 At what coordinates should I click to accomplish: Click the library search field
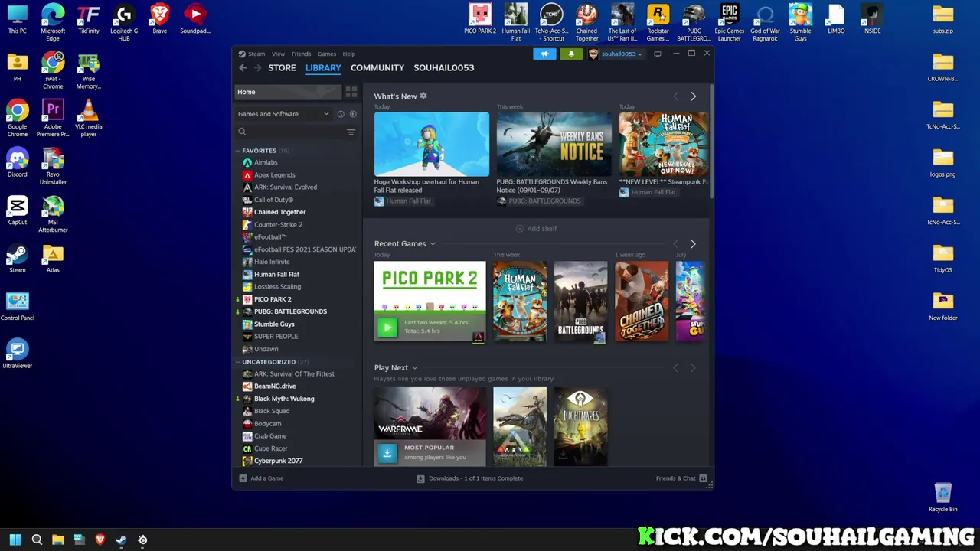click(289, 132)
